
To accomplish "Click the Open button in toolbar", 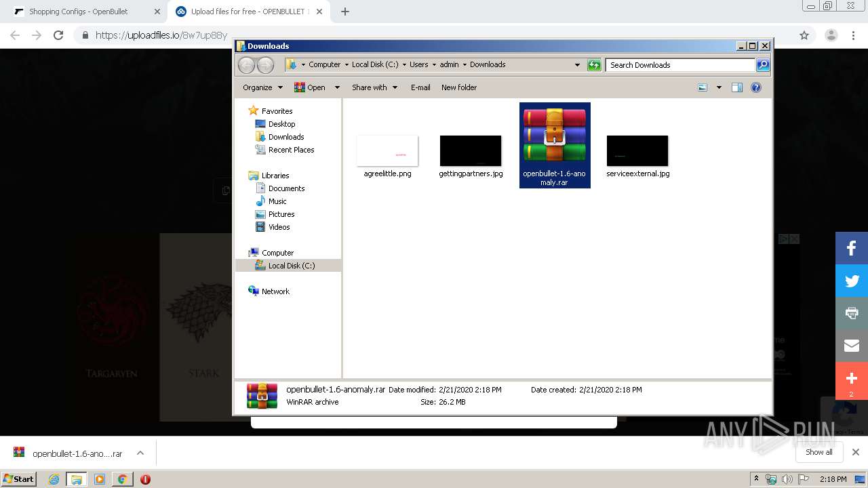I will [x=310, y=87].
